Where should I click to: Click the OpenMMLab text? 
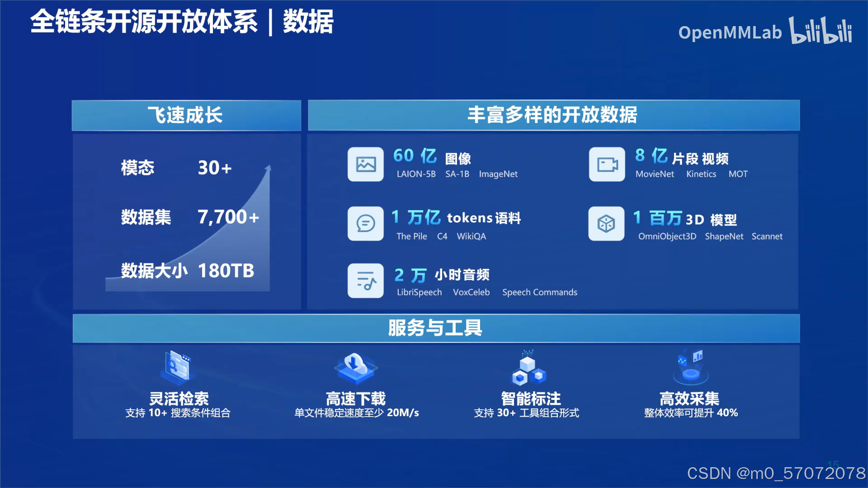coord(729,33)
